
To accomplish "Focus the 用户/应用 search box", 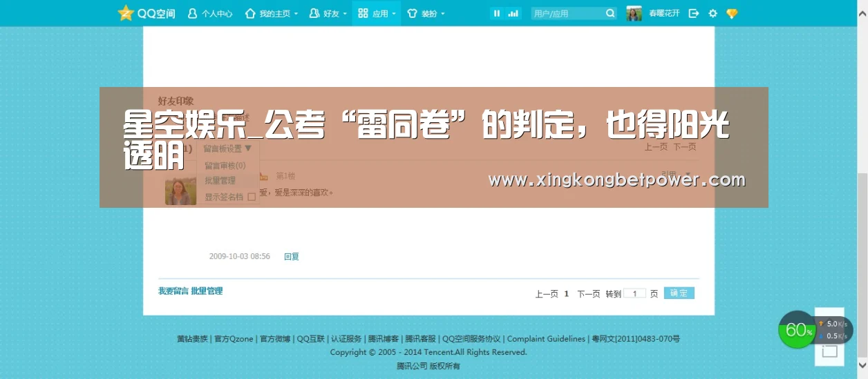I will click(x=567, y=13).
